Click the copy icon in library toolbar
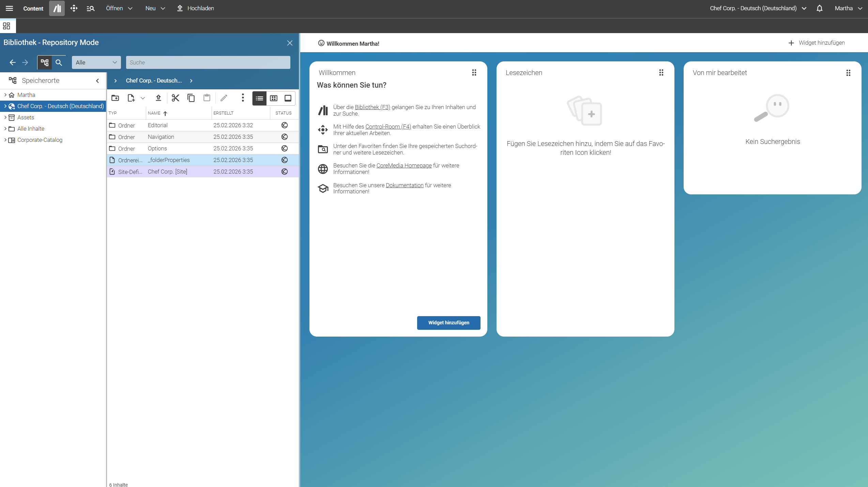Screen dimensions: 868x487 [191, 98]
